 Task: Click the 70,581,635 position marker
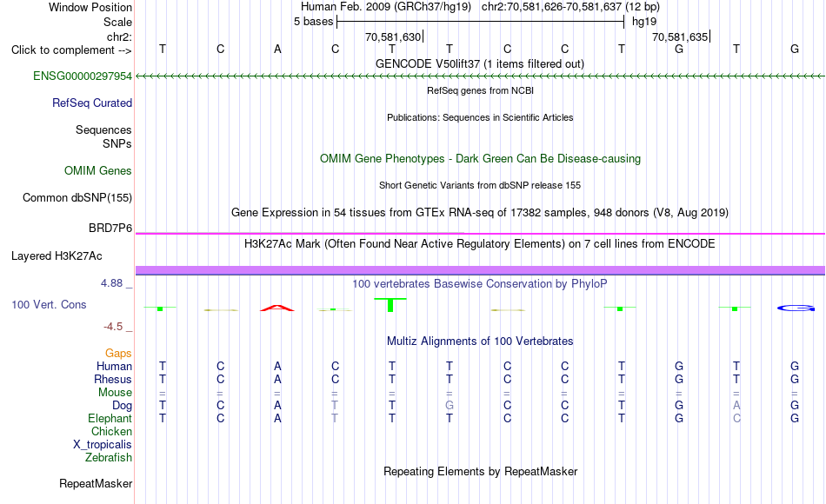click(x=681, y=37)
